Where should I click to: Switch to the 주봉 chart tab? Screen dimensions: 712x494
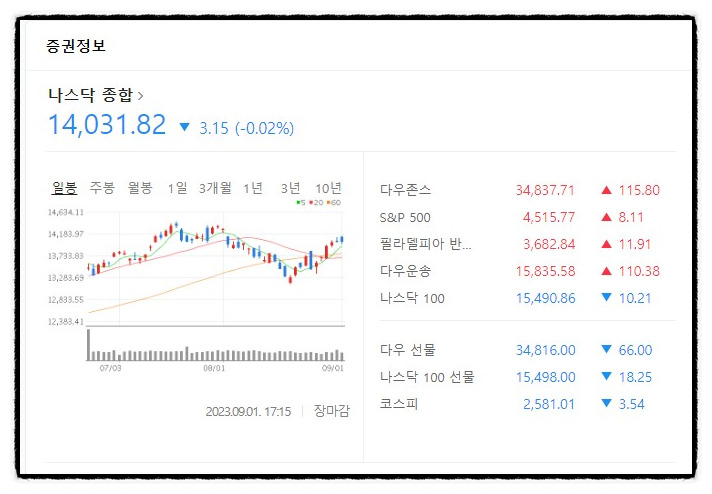click(x=102, y=188)
